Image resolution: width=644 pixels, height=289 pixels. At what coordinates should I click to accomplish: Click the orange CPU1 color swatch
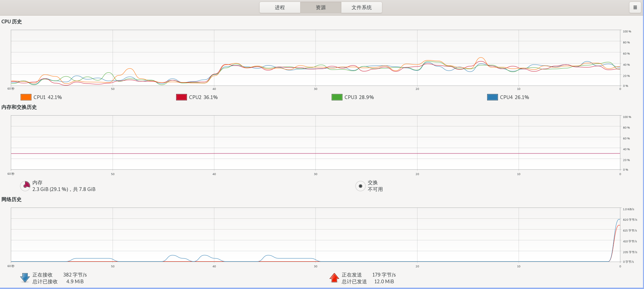click(26, 97)
